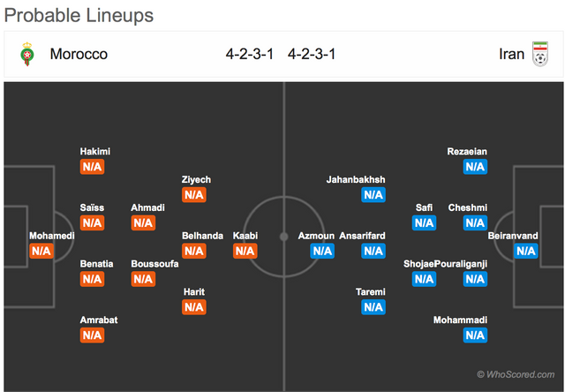Viewport: 565px width, 392px height.
Task: Click Mohammadi's blue N/A rating badge
Action: pyautogui.click(x=475, y=335)
